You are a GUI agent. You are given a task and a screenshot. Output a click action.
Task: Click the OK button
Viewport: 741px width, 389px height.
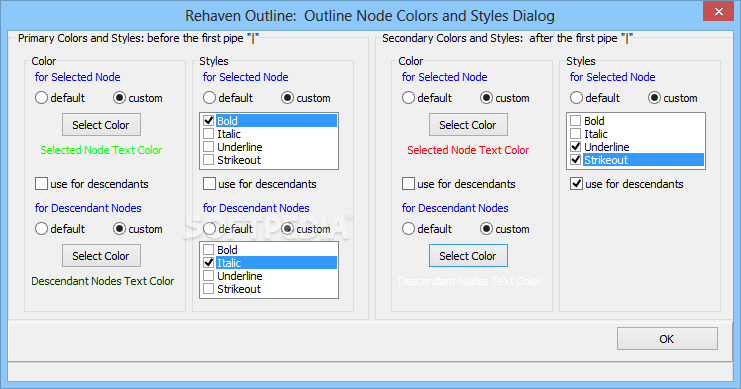pyautogui.click(x=667, y=339)
